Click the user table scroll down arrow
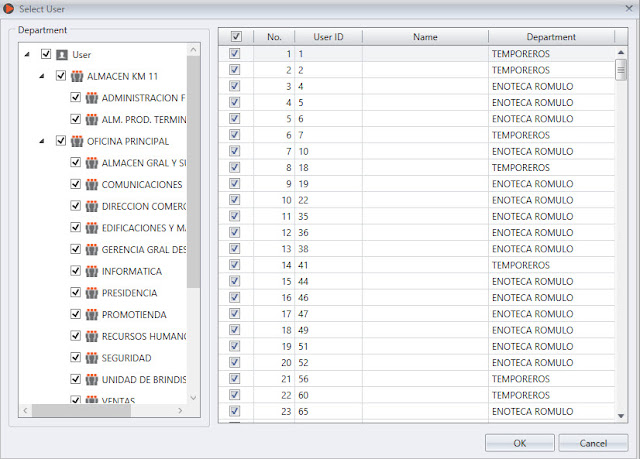 [621, 416]
